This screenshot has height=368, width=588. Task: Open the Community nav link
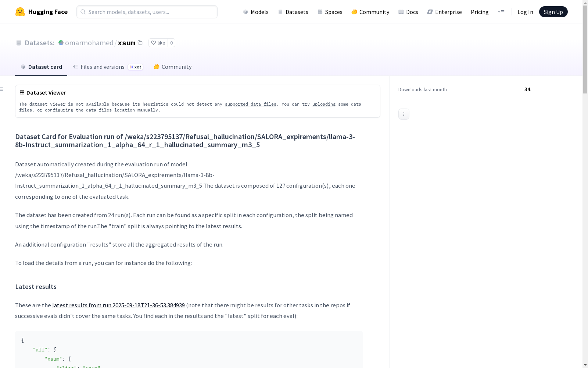(370, 12)
